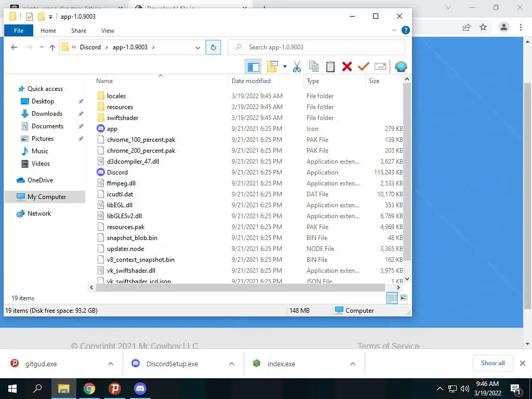Open index.exe download options chevron
This screenshot has height=399, width=532.
point(353,364)
